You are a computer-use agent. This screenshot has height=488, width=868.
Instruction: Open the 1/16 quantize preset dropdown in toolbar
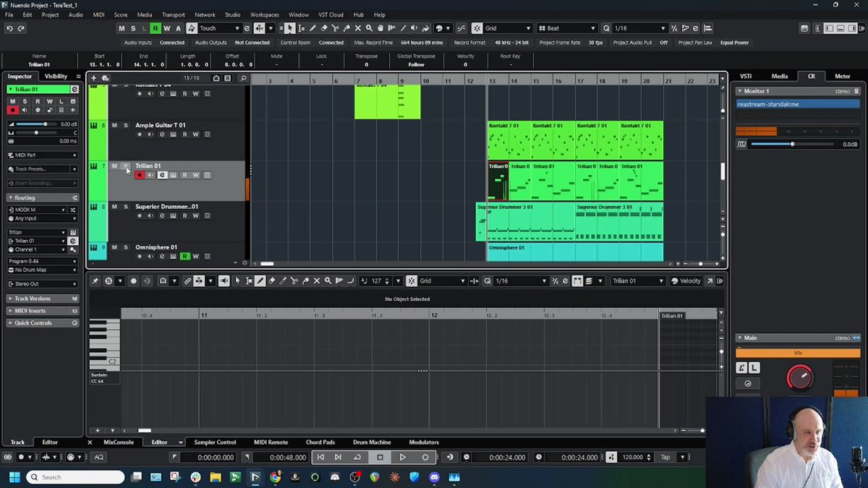point(639,28)
